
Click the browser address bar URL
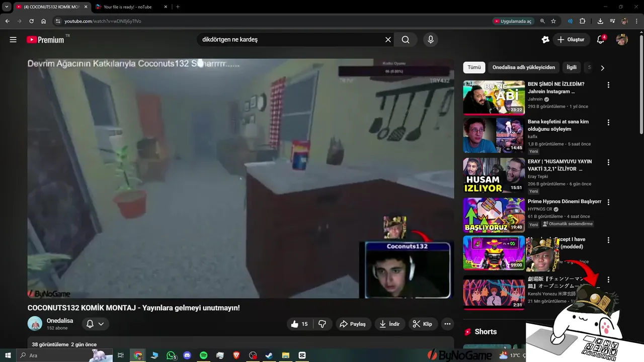pos(103,21)
